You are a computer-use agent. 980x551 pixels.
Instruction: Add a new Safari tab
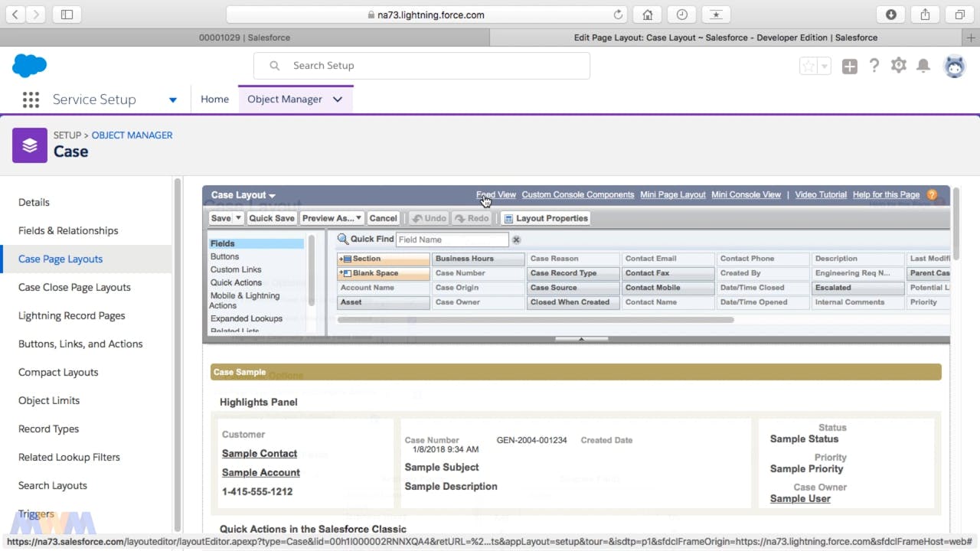(x=972, y=37)
